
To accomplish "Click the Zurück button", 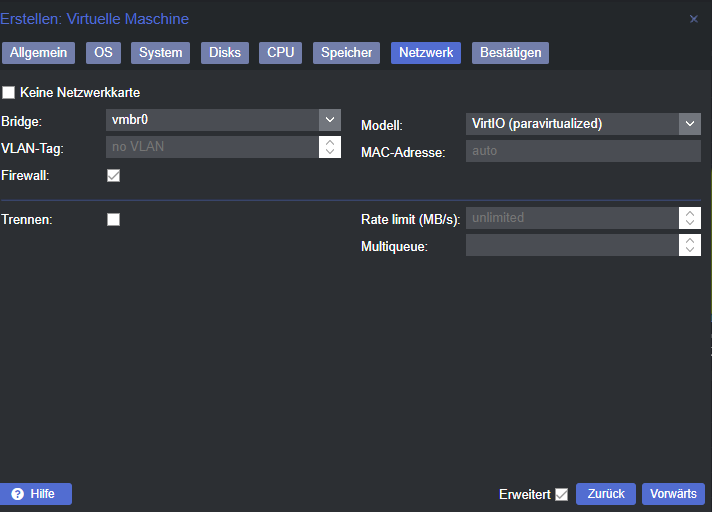I will pyautogui.click(x=606, y=494).
